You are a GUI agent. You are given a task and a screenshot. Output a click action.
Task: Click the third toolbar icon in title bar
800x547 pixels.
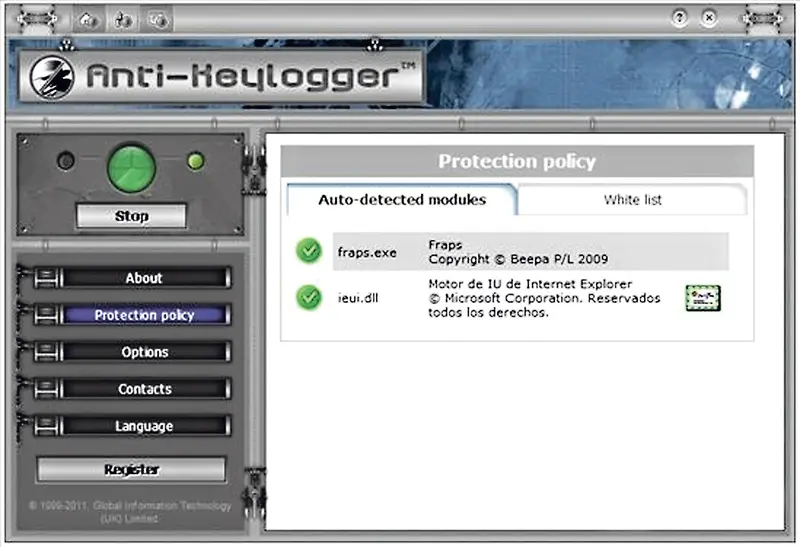(x=158, y=20)
